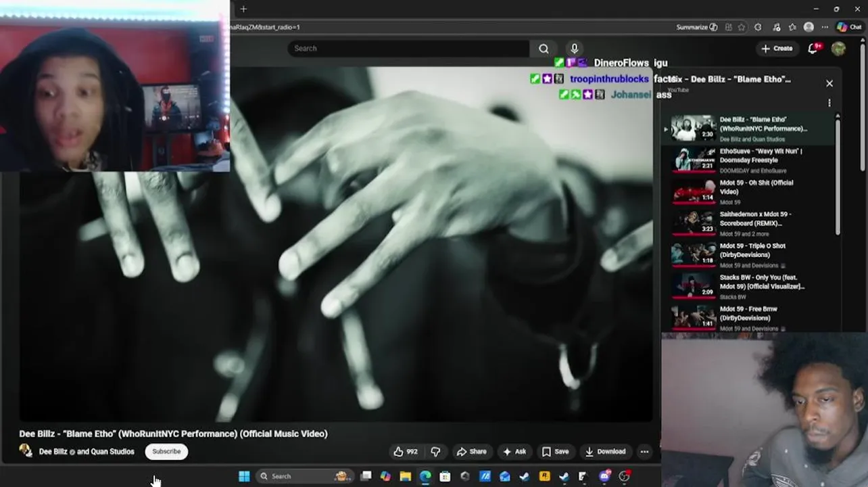Click the playlist panel scrollbar

point(838,176)
